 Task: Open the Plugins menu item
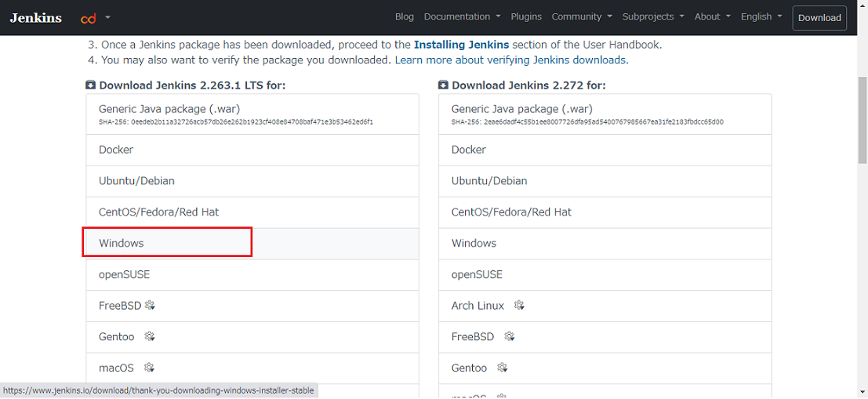tap(526, 16)
